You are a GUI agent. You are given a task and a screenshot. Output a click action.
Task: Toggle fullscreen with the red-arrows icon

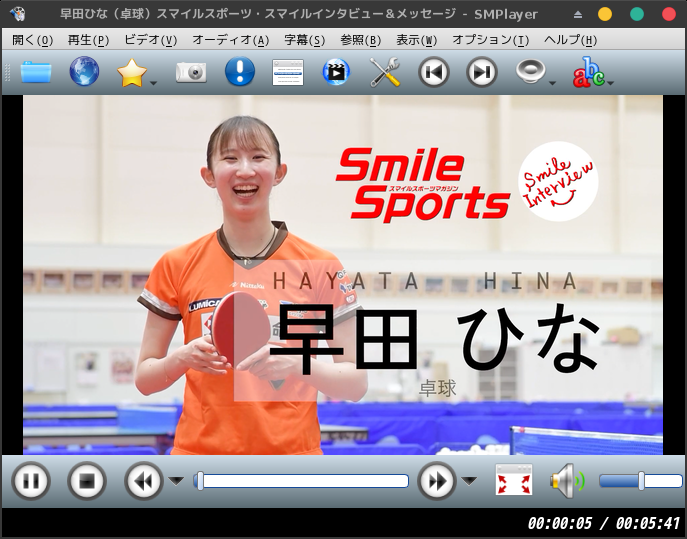pyautogui.click(x=514, y=480)
